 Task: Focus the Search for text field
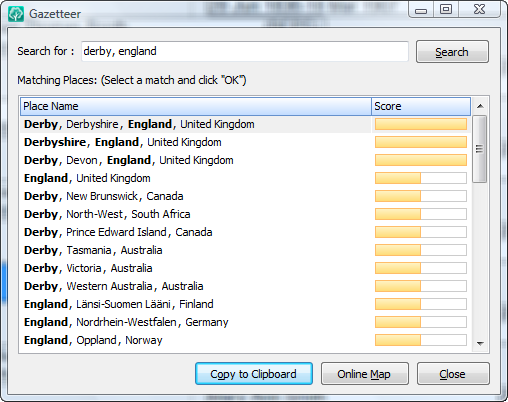coord(245,51)
